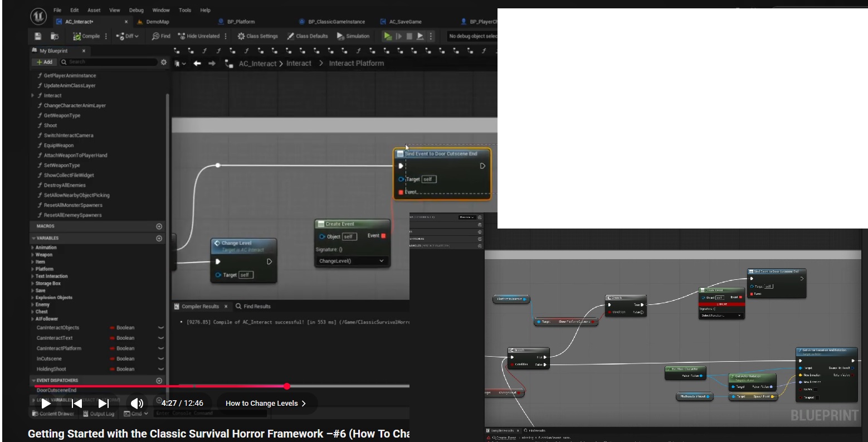
Task: Mute the video with the speaker icon
Action: [x=136, y=403]
